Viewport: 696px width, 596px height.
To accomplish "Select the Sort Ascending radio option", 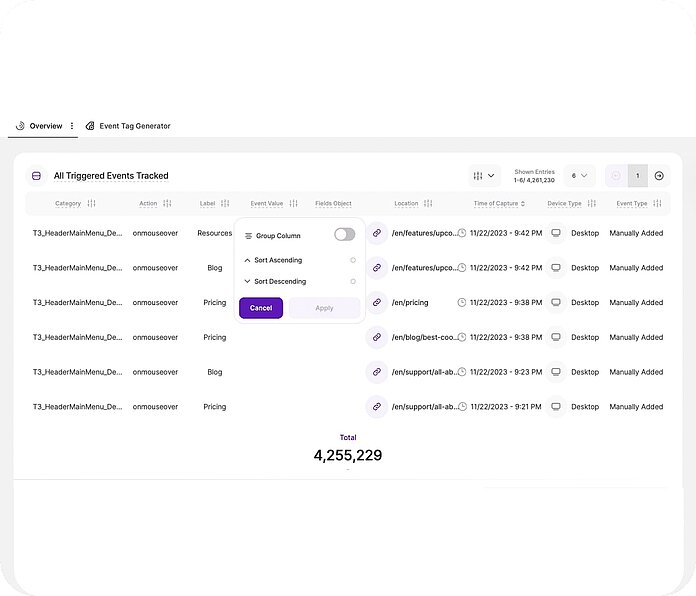I will (353, 260).
